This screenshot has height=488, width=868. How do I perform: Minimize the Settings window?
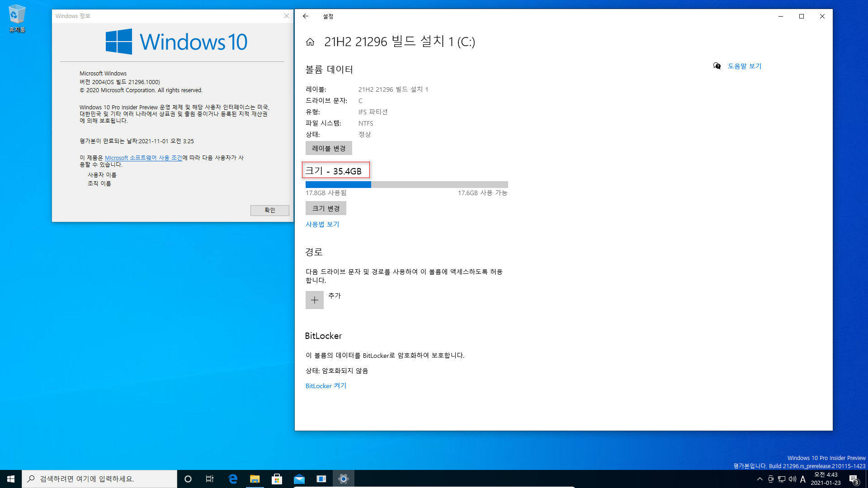(781, 16)
